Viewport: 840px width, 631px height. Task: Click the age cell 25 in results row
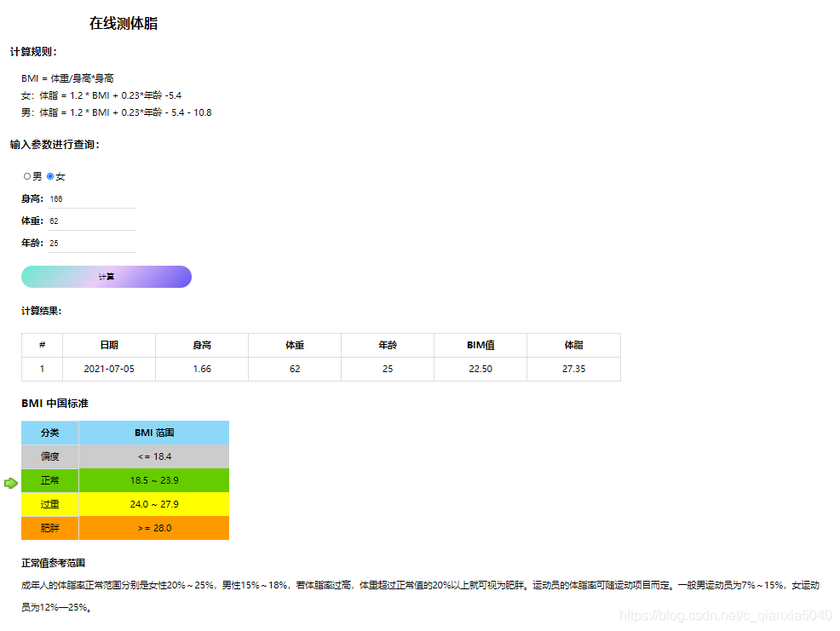tap(388, 369)
